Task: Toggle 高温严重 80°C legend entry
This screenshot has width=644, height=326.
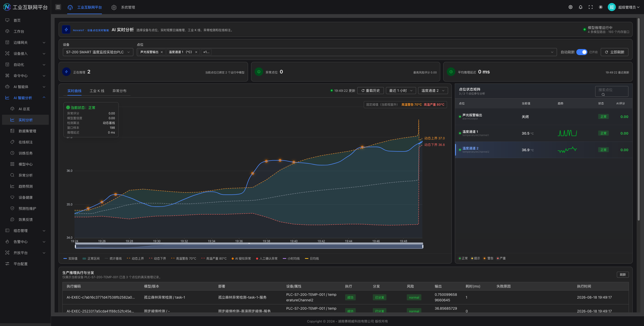Action: click(x=214, y=258)
